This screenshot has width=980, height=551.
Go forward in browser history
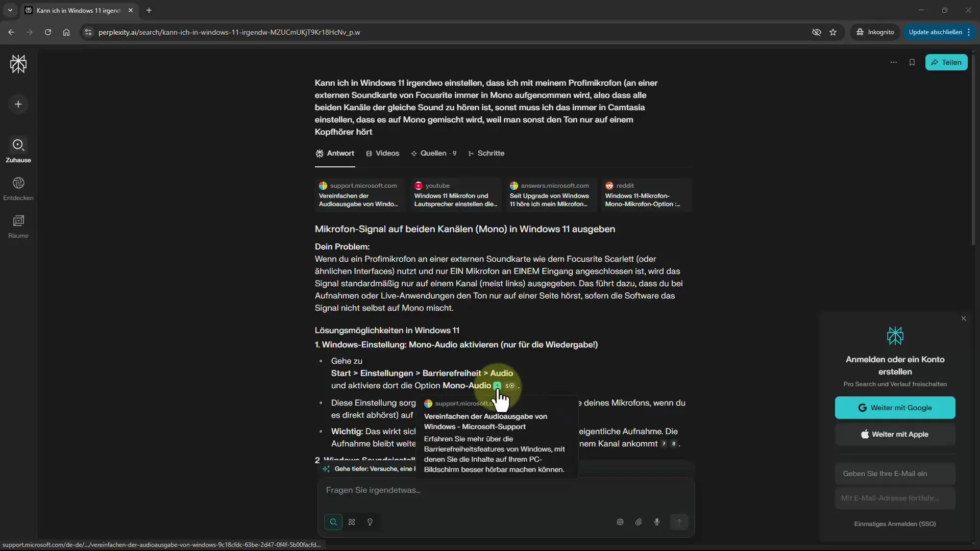[30, 32]
